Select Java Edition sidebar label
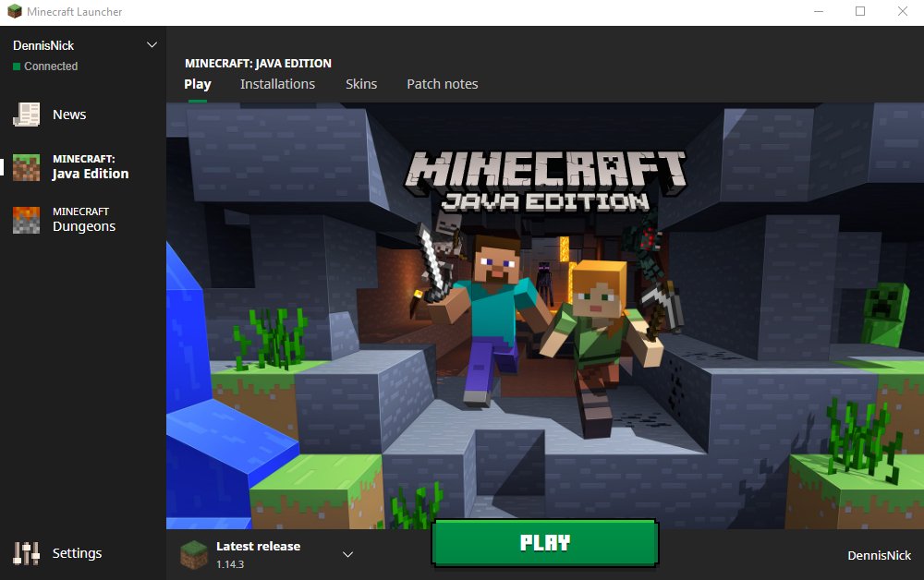 pos(91,167)
